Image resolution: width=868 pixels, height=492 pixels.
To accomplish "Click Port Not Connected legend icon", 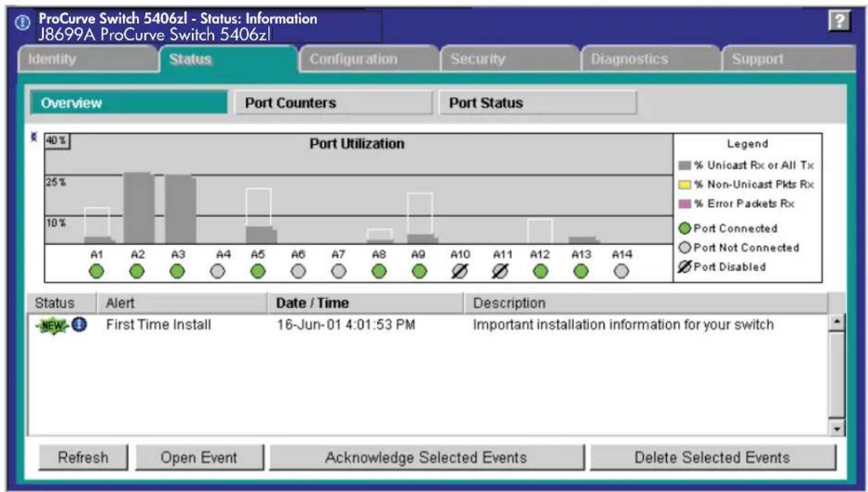I will (685, 247).
